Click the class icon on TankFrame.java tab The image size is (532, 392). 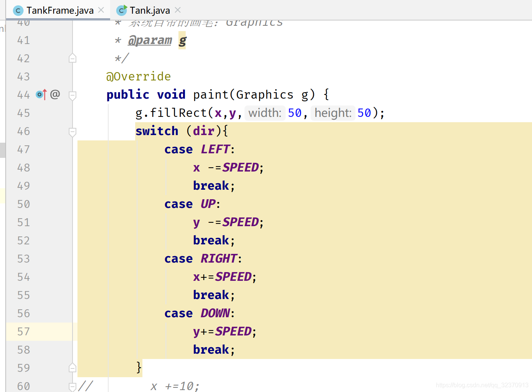tap(18, 11)
